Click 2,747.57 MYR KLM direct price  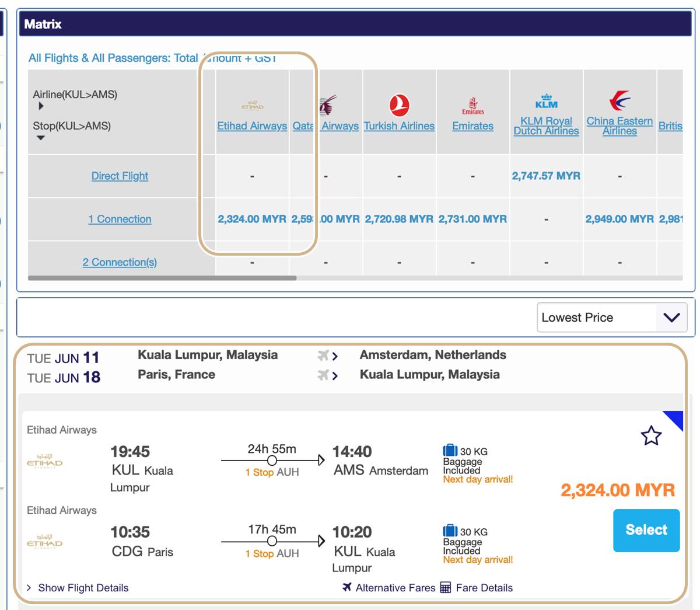coord(547,176)
